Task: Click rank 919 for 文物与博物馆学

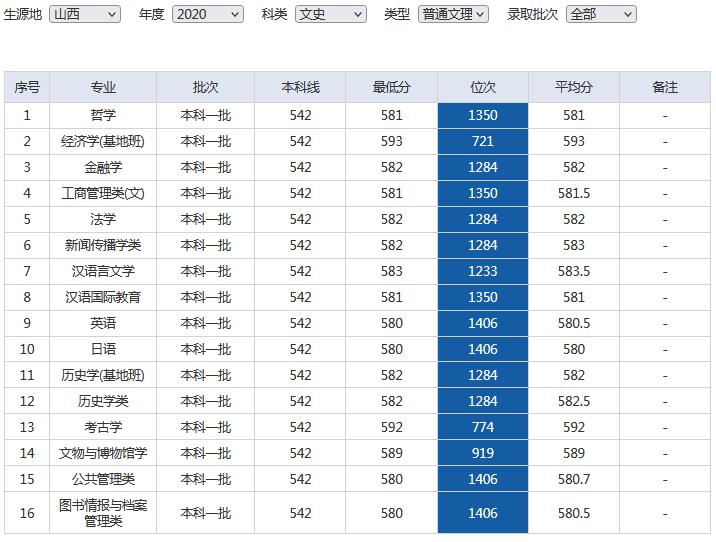Action: point(483,454)
